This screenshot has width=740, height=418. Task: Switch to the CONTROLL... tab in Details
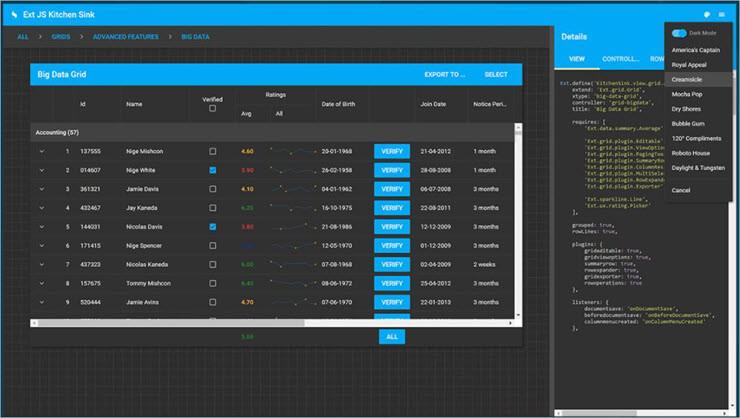point(621,59)
